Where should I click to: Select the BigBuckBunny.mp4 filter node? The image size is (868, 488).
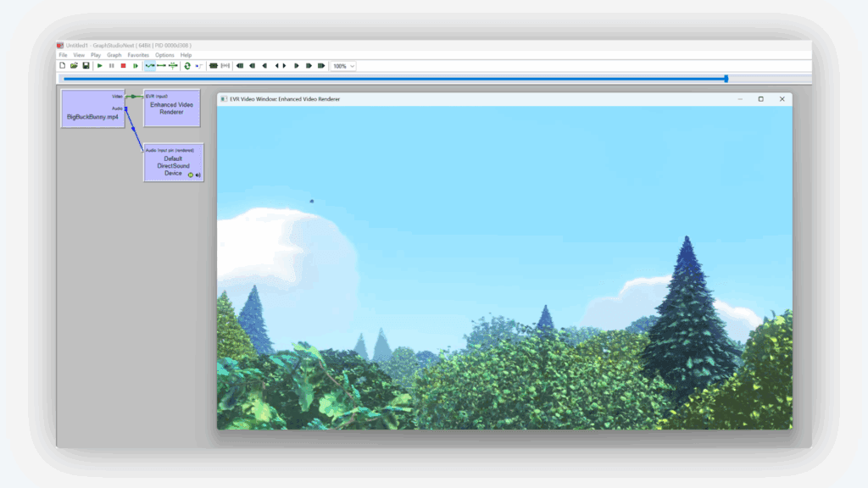tap(92, 108)
